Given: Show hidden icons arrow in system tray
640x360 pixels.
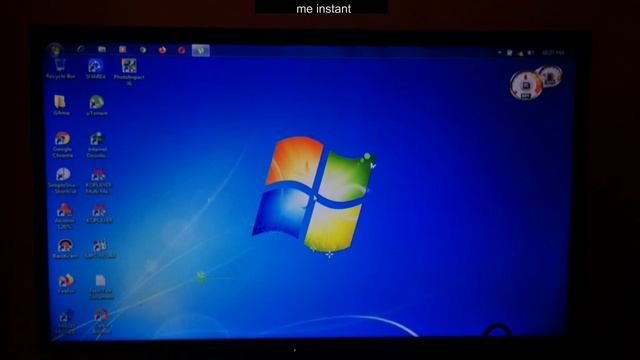Looking at the screenshot, I should (500, 53).
